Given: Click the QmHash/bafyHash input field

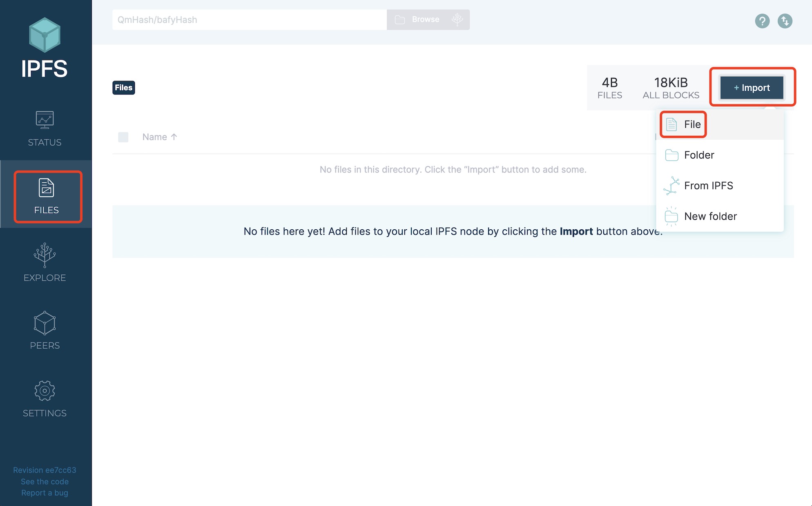Looking at the screenshot, I should pos(250,20).
